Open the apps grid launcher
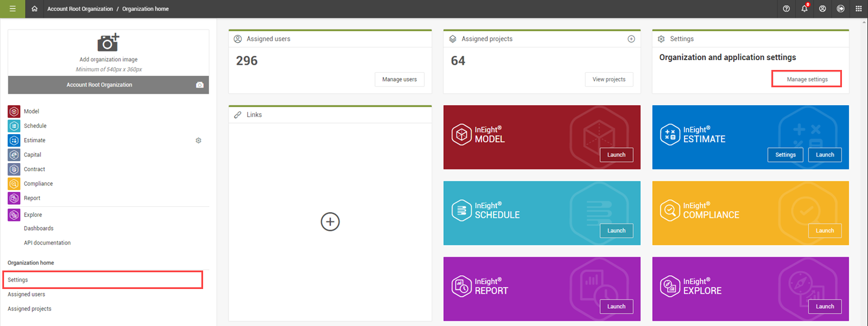The height and width of the screenshot is (326, 868). (858, 9)
